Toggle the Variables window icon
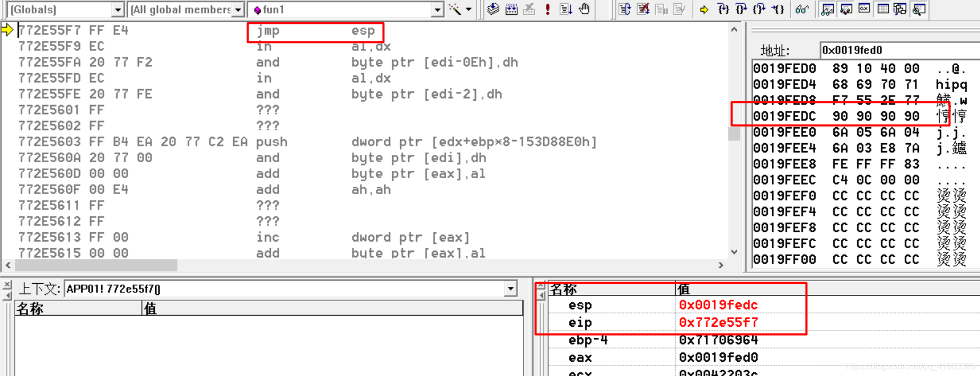Image resolution: width=980 pixels, height=376 pixels. (846, 9)
